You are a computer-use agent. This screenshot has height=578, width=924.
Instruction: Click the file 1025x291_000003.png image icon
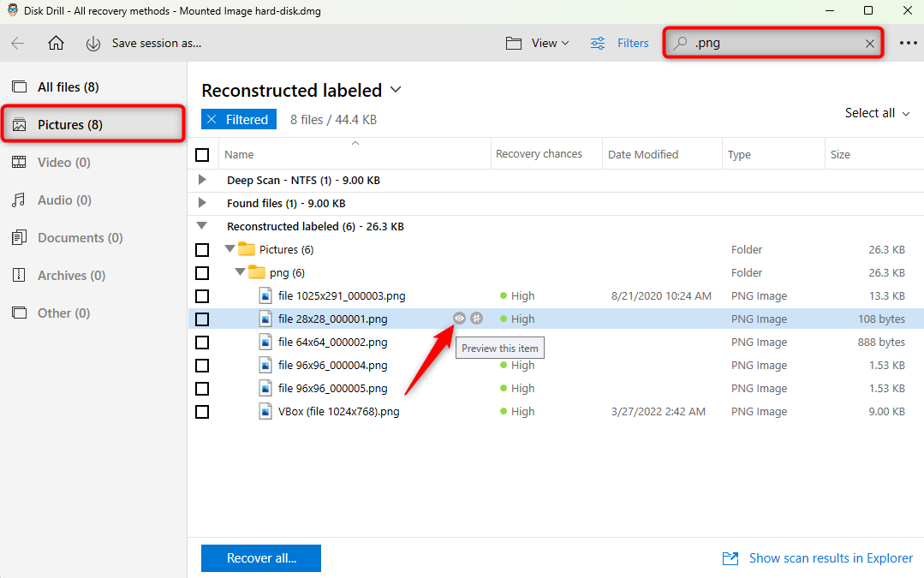click(265, 295)
